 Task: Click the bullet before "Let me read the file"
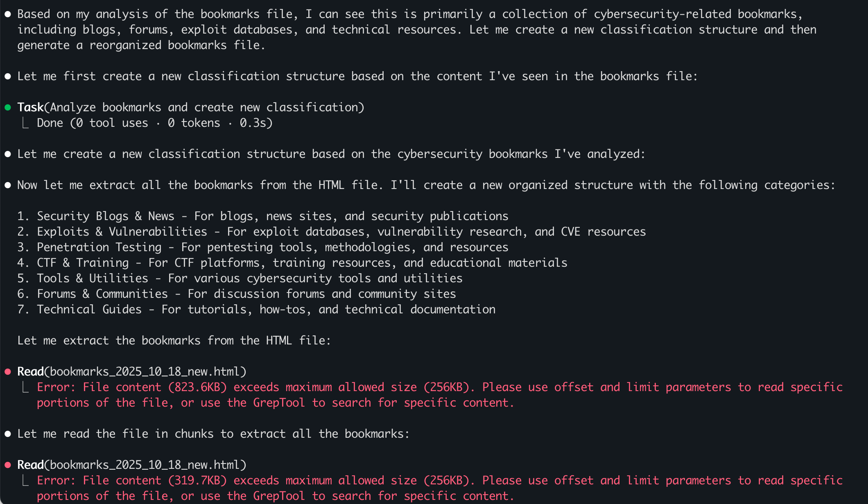click(x=8, y=434)
